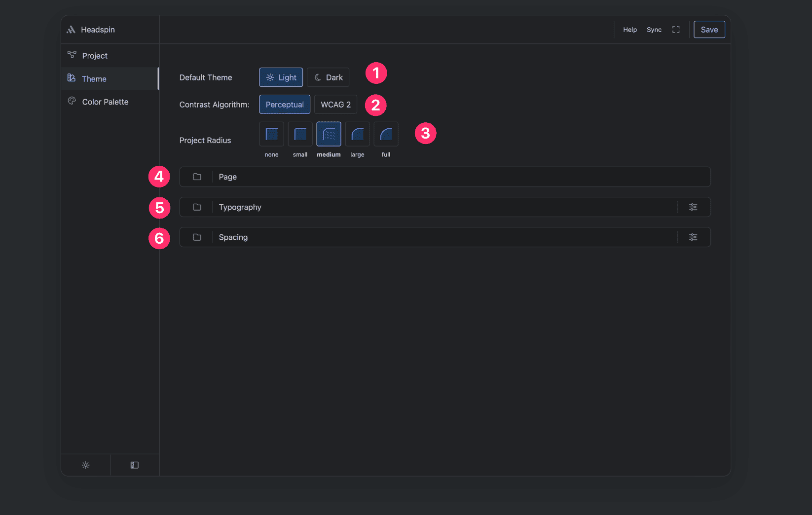The image size is (812, 515).
Task: Click the sun brightness icon at bottom left
Action: [85, 465]
